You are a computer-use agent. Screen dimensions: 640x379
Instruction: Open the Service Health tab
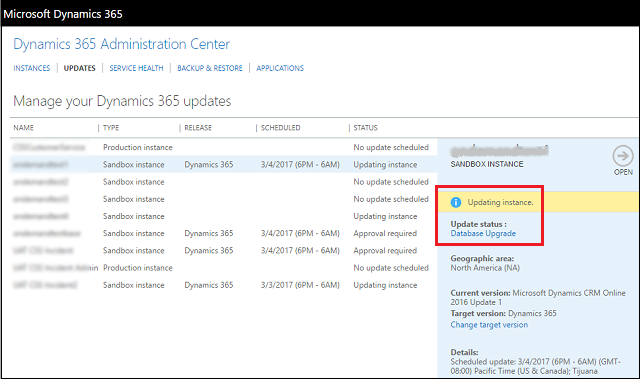[x=136, y=68]
